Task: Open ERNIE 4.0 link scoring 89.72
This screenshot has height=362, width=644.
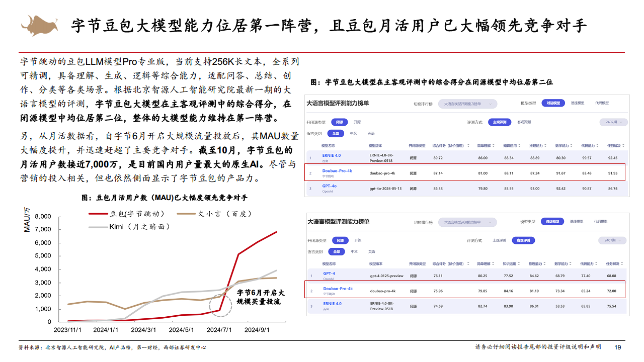Action: point(332,156)
